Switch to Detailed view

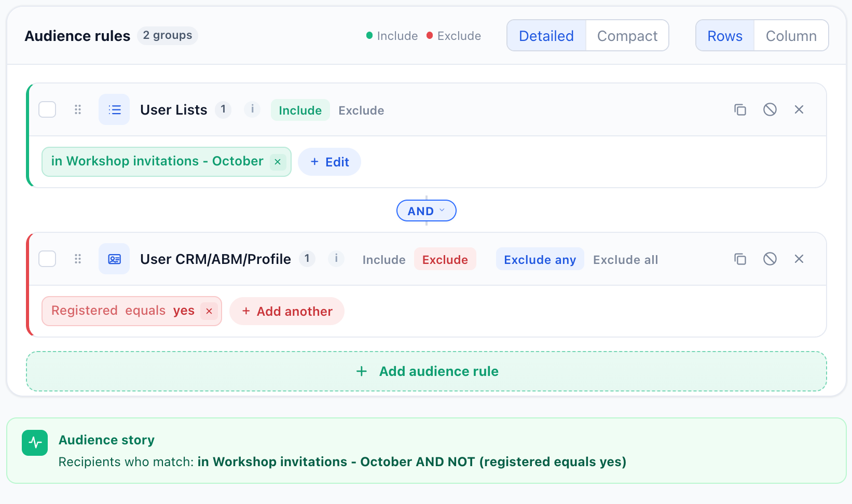546,36
